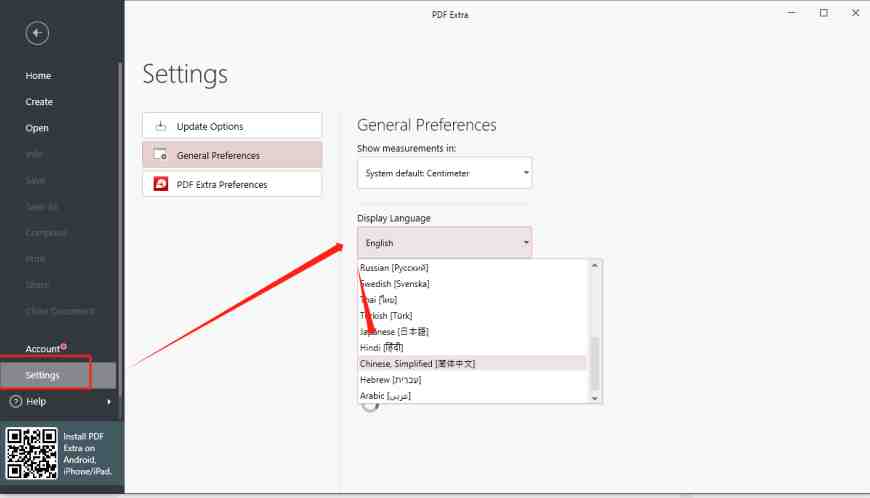Select Chinese, Simplified from language list

(x=417, y=363)
